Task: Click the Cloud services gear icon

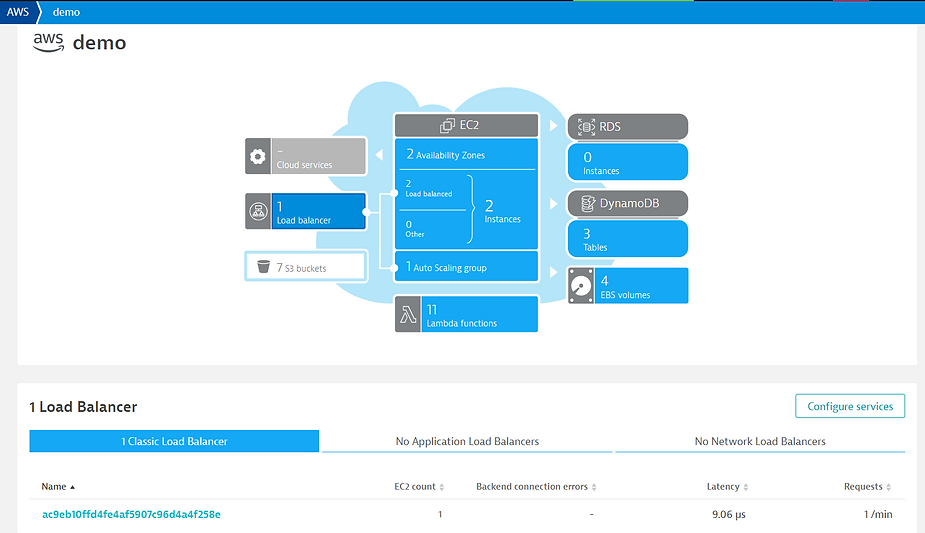Action: [258, 156]
